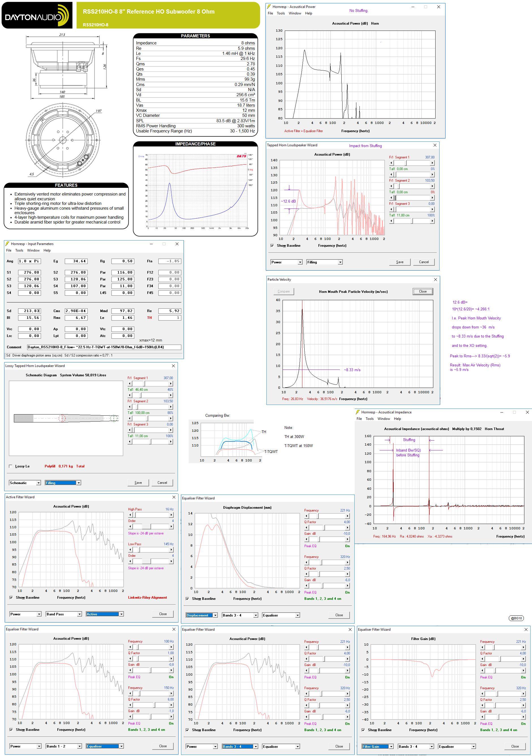Click the Low Pass Order slider track

click(151, 561)
